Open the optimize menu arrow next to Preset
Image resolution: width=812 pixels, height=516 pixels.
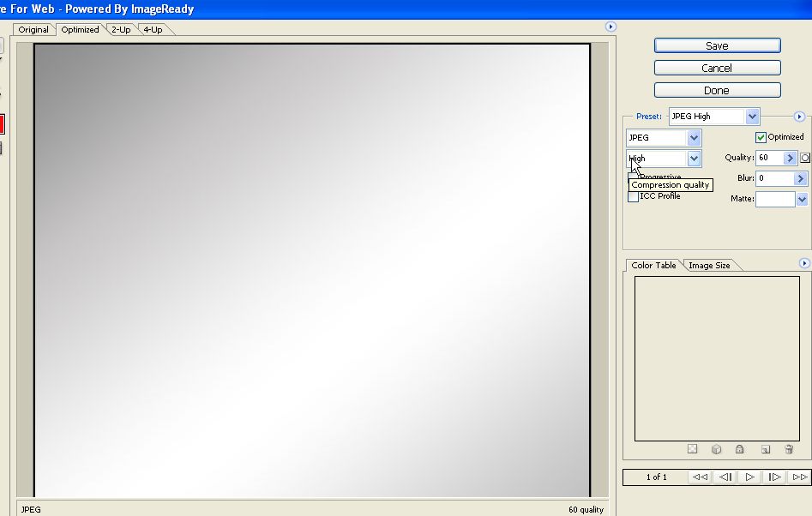click(x=799, y=117)
